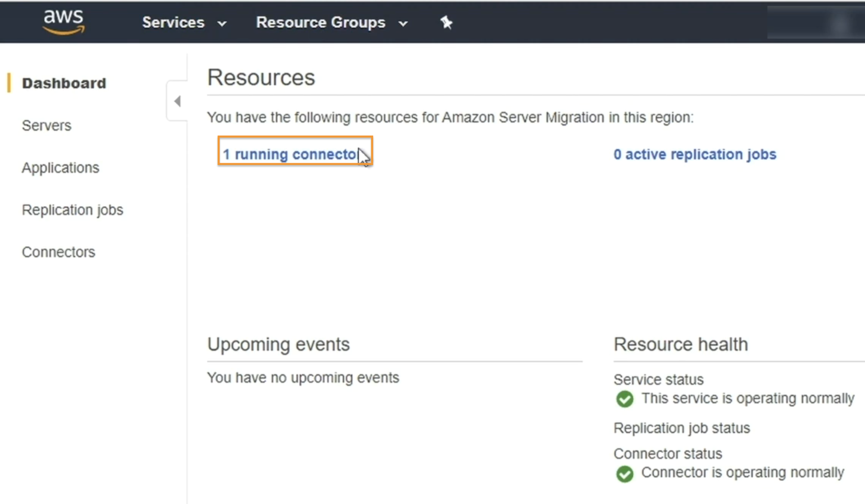Open the "0 active replication jobs" link
The width and height of the screenshot is (865, 504).
[x=695, y=154]
